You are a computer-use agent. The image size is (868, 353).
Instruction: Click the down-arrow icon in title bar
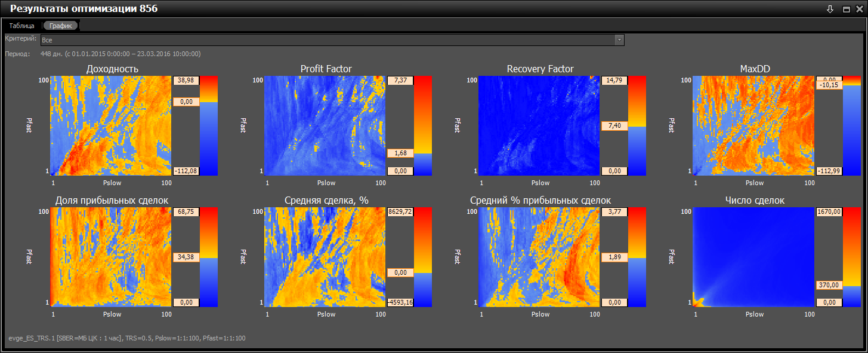[x=830, y=9]
